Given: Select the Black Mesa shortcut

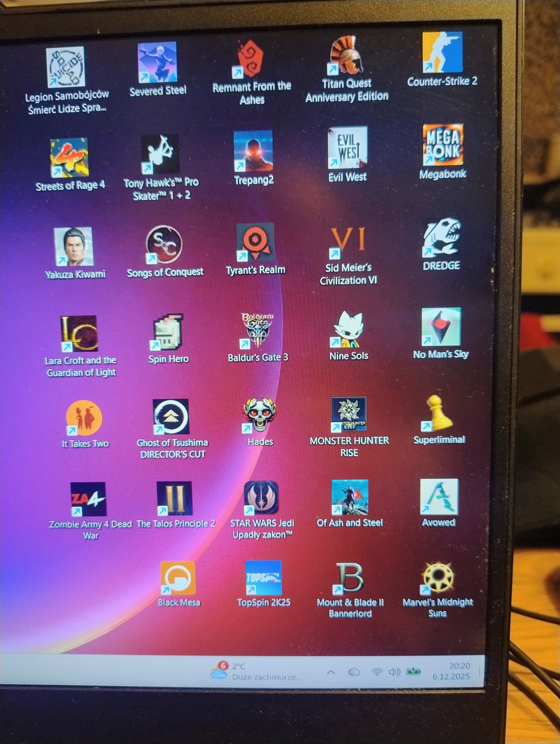Looking at the screenshot, I should pyautogui.click(x=178, y=578).
